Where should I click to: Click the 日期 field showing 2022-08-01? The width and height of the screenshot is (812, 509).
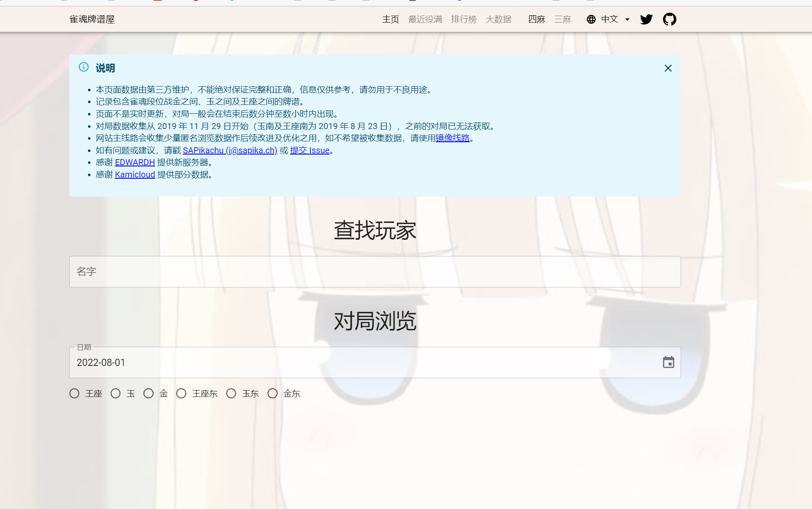[375, 363]
